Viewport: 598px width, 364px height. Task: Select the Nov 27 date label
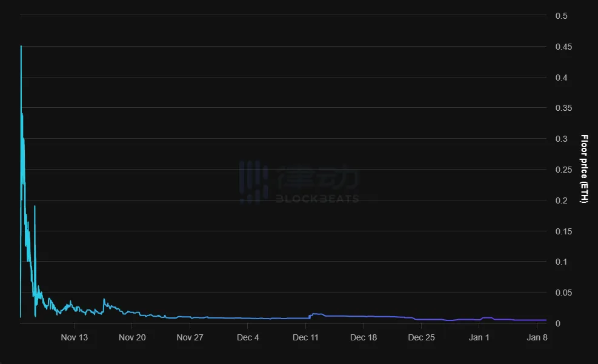click(190, 337)
